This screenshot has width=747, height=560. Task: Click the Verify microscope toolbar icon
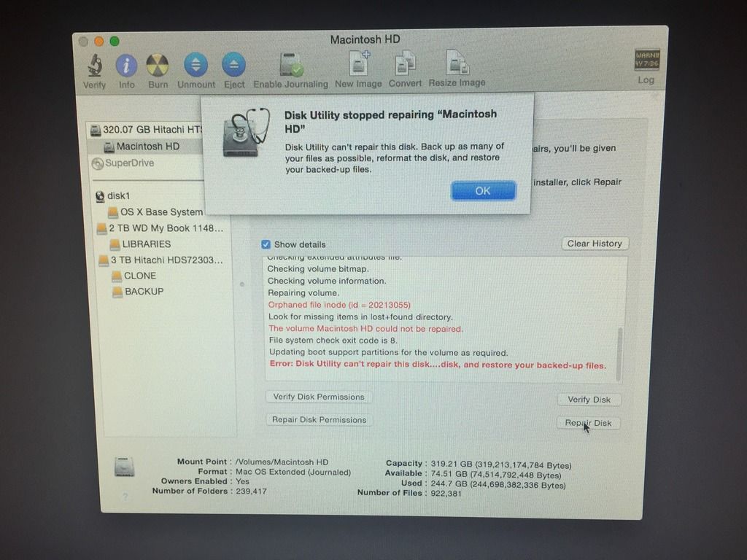94,65
